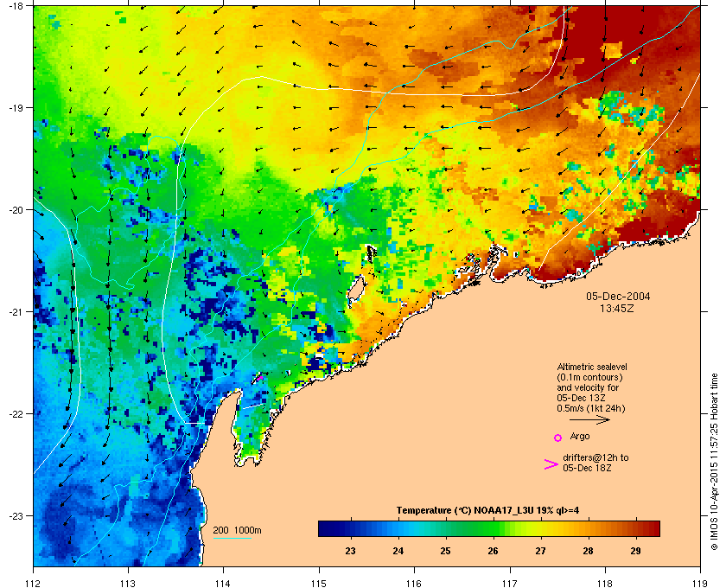Click the color bar value 24
Viewport: 726px width, 588px height.
pyautogui.click(x=398, y=551)
